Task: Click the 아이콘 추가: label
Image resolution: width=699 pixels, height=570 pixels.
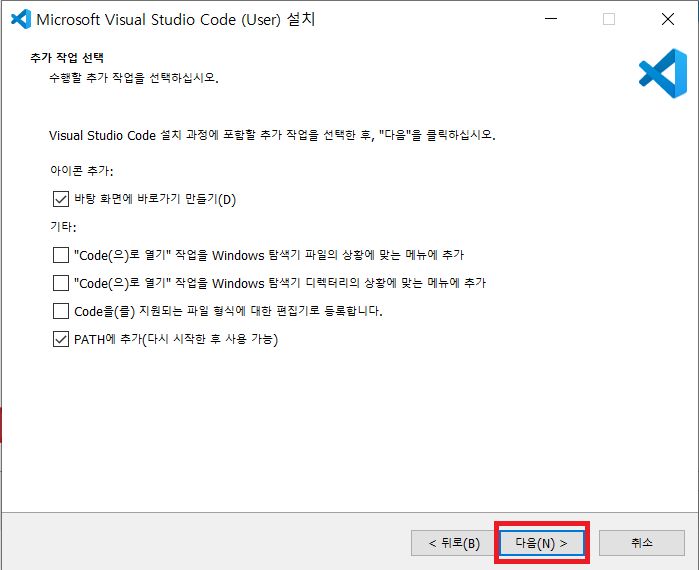Action: tap(82, 171)
